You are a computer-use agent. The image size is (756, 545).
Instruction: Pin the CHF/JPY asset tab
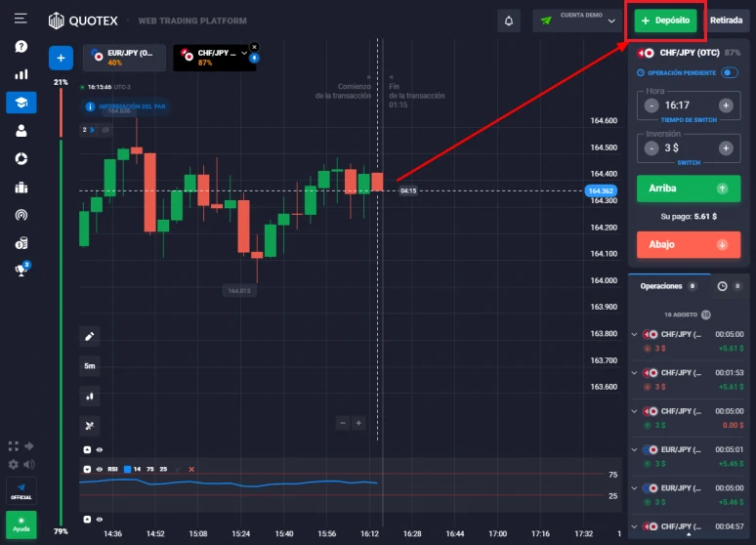pos(255,59)
